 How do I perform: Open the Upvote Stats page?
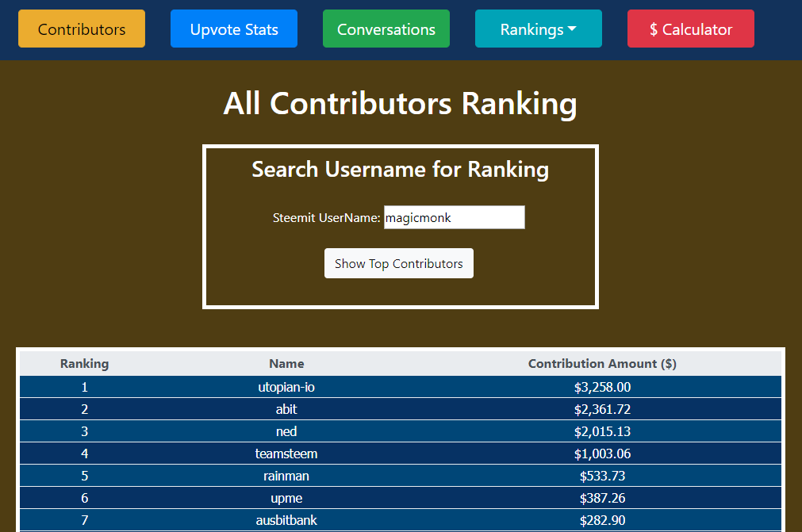click(x=234, y=29)
